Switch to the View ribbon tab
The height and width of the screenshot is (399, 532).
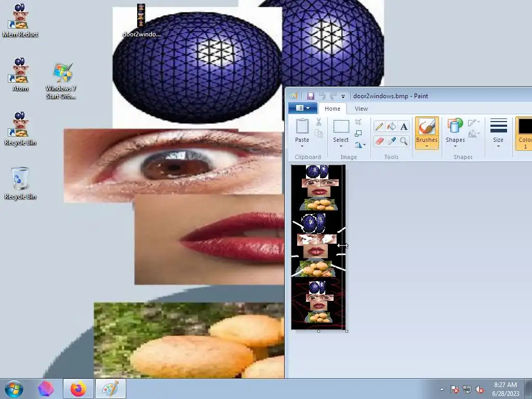coord(361,109)
